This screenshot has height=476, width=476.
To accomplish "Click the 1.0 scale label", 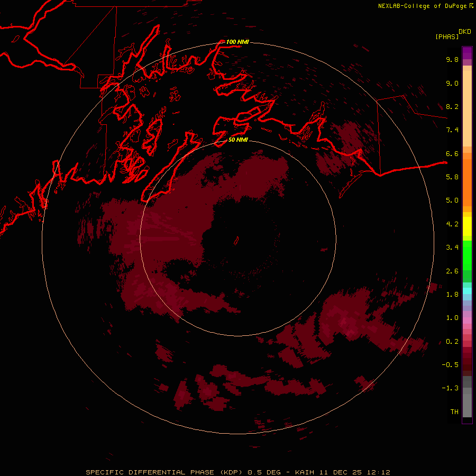I will click(x=452, y=318).
